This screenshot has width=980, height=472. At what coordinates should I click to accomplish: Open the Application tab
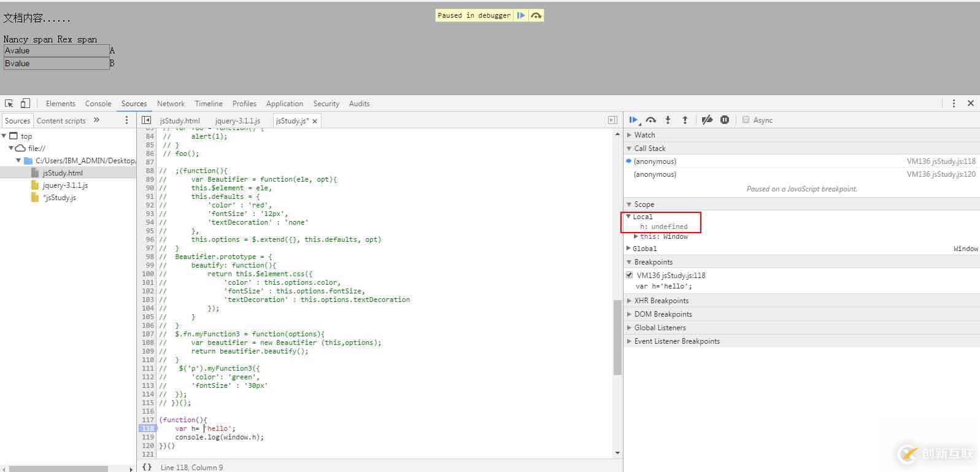(284, 104)
